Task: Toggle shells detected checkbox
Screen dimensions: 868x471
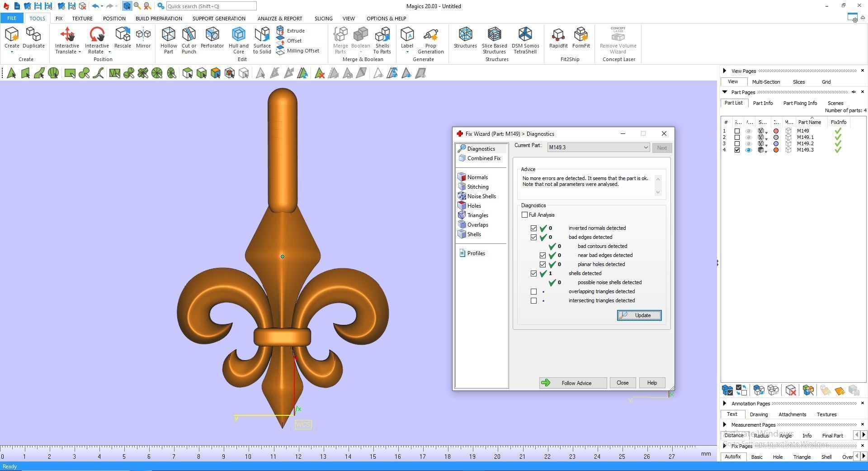Action: (533, 273)
